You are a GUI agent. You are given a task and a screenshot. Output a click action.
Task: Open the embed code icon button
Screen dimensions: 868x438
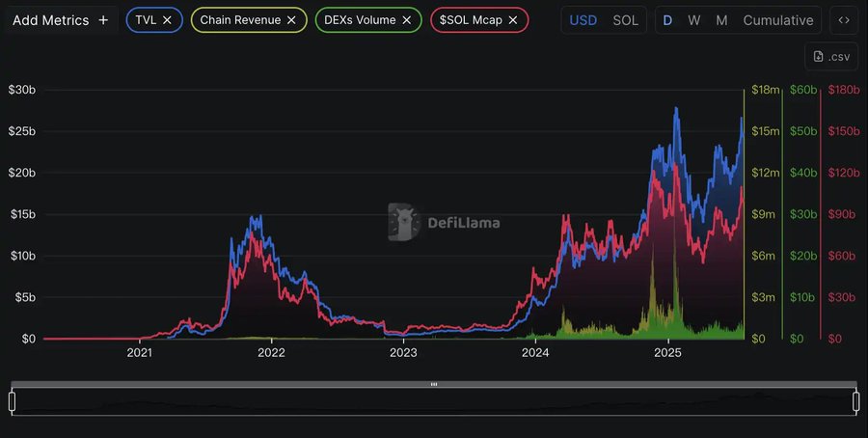click(x=845, y=20)
